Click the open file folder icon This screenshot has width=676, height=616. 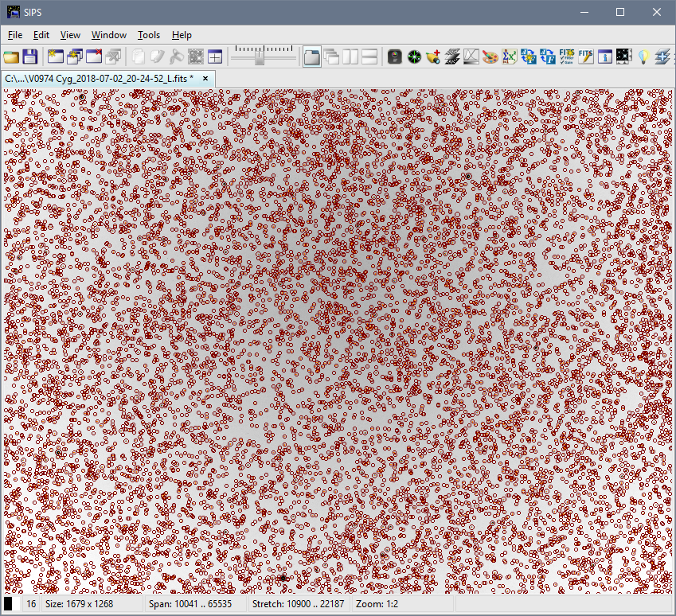pyautogui.click(x=11, y=57)
